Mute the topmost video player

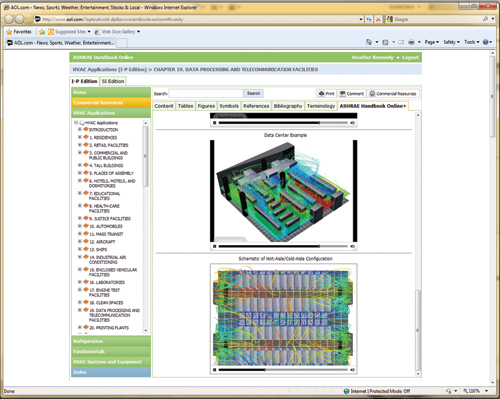tap(352, 123)
